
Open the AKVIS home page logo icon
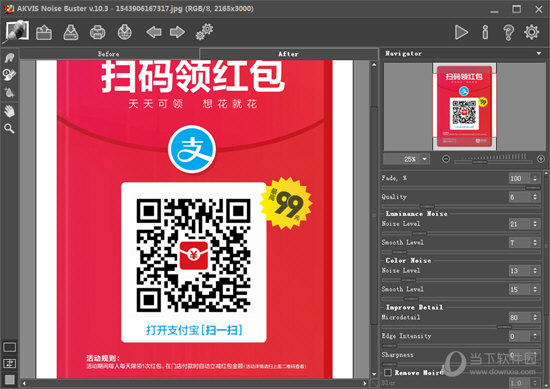pyautogui.click(x=16, y=31)
